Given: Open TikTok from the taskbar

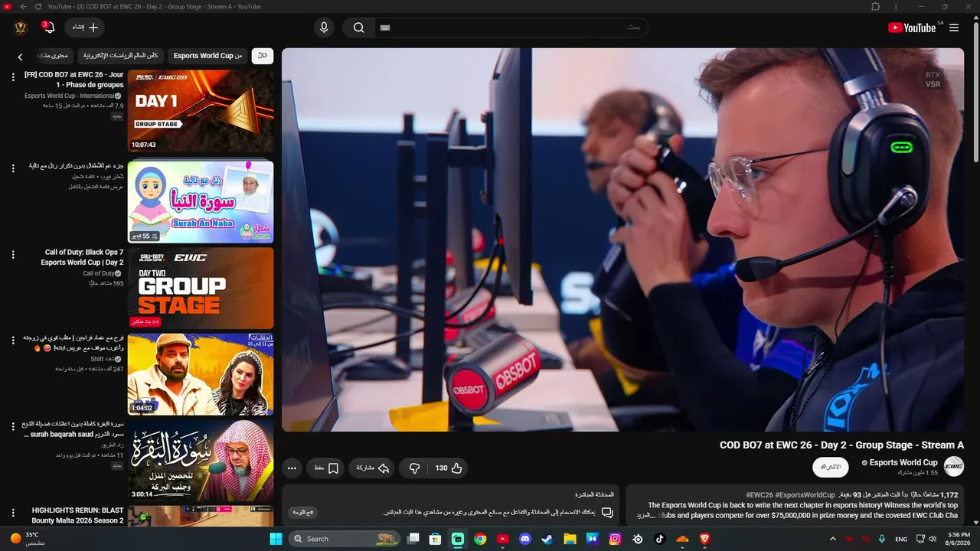Looking at the screenshot, I should pyautogui.click(x=660, y=539).
